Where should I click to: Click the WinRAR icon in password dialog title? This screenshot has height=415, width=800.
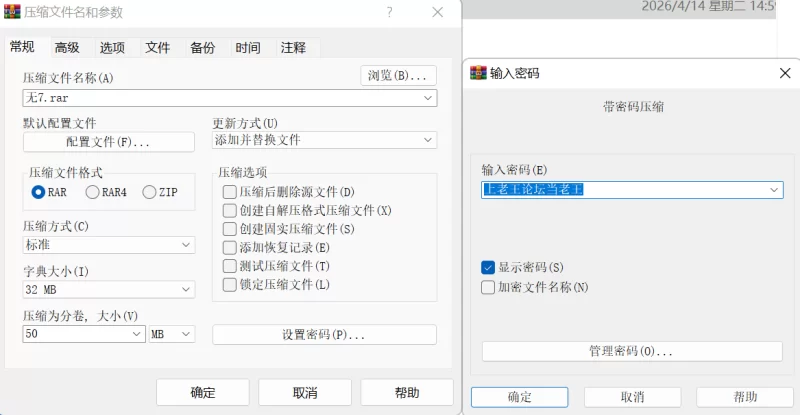(478, 73)
